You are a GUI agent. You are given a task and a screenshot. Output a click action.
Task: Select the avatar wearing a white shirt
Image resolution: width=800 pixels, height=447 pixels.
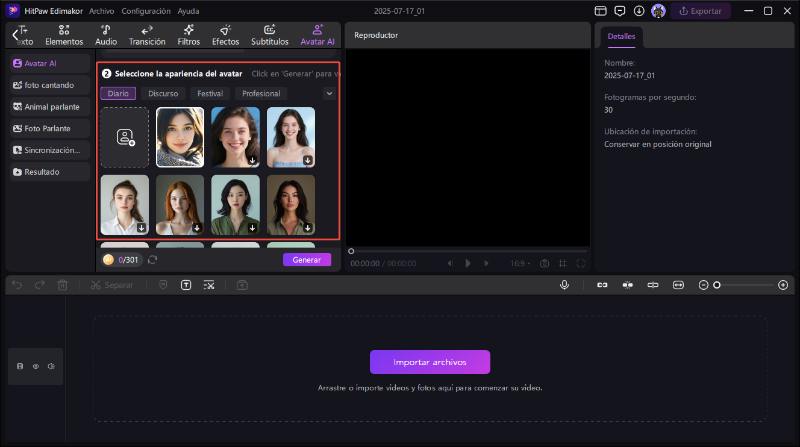coord(125,205)
